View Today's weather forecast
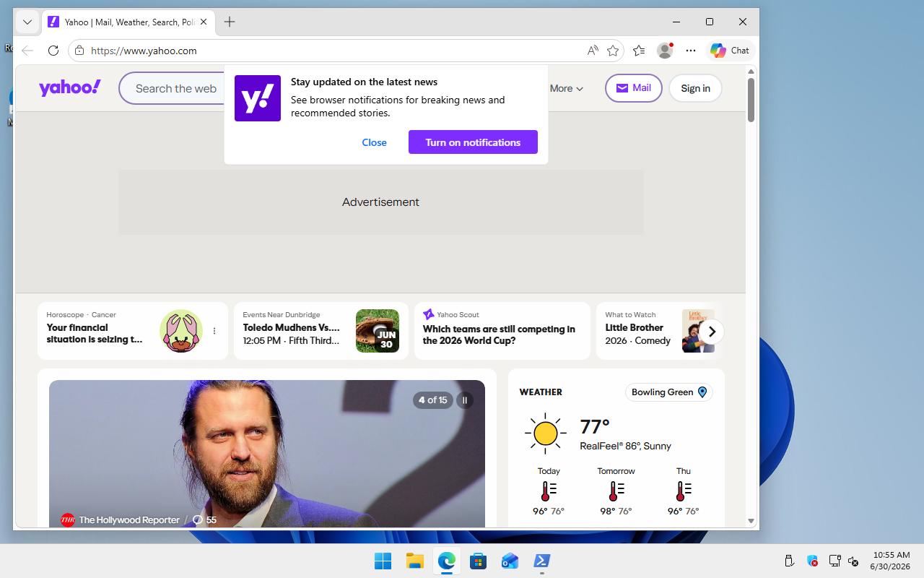 549,491
